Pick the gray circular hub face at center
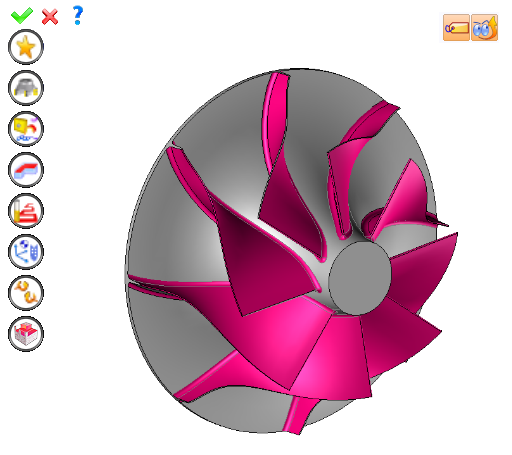The image size is (512, 455). (360, 278)
